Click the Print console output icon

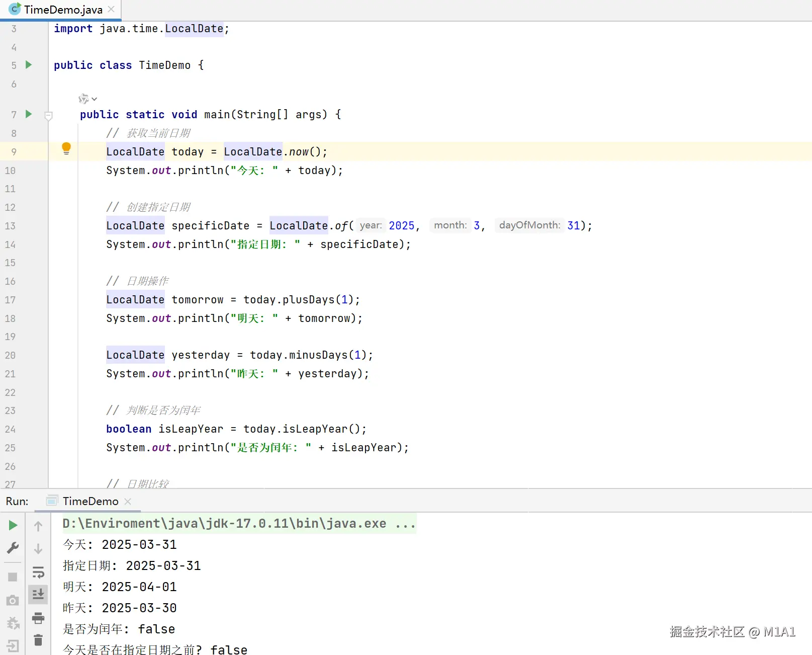click(38, 618)
